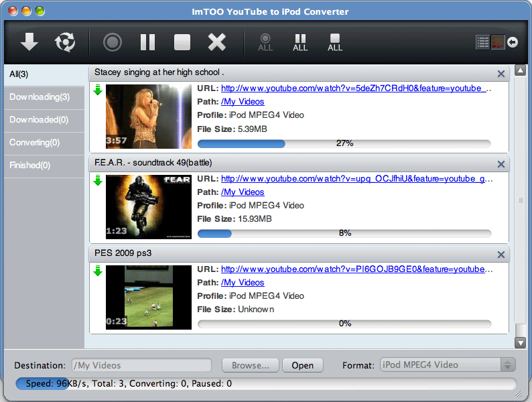Click the 'File Size: Unknown' text
532x402 pixels.
click(x=235, y=310)
